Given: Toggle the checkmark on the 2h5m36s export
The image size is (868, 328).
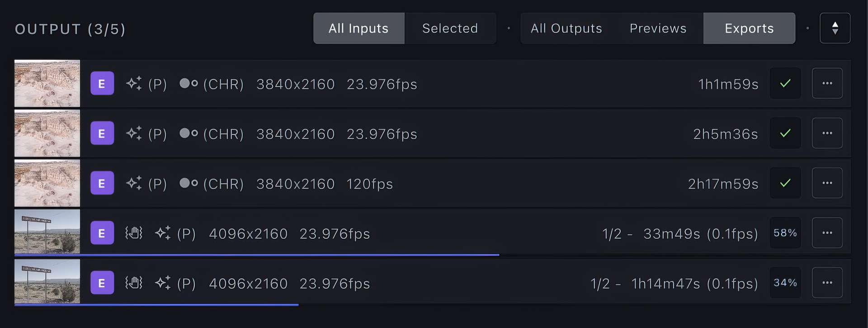Looking at the screenshot, I should (x=785, y=133).
